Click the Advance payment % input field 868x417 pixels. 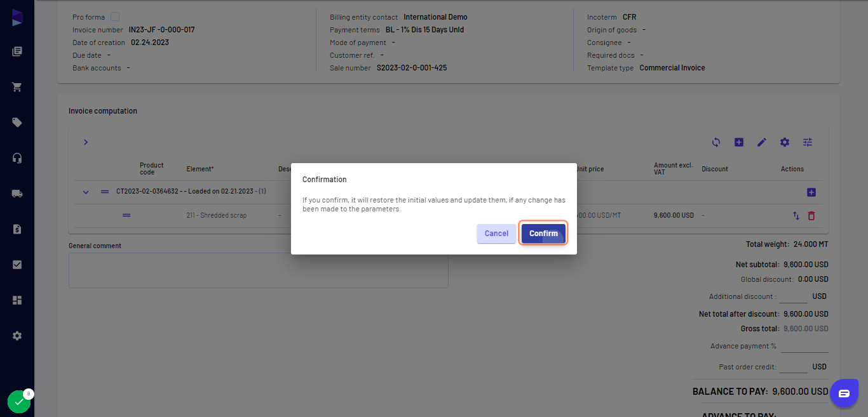[804, 347]
